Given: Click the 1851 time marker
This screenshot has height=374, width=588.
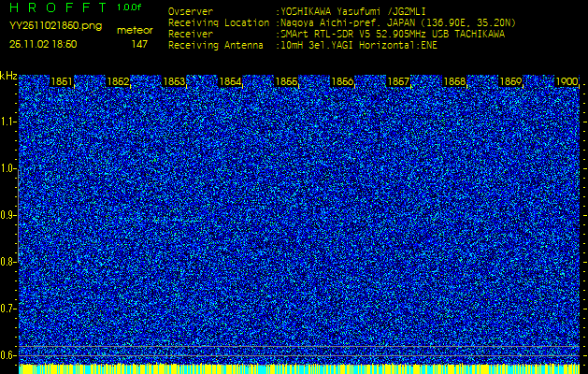Looking at the screenshot, I should click(62, 81).
